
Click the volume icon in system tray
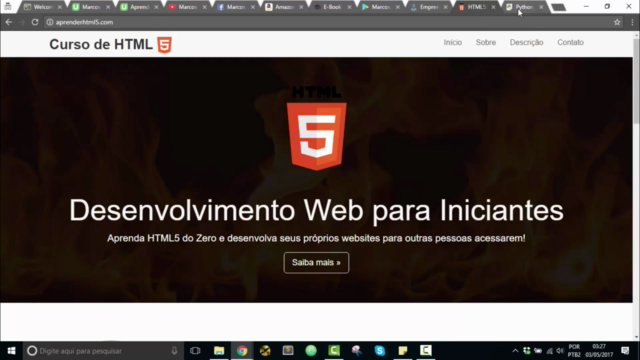pyautogui.click(x=560, y=351)
